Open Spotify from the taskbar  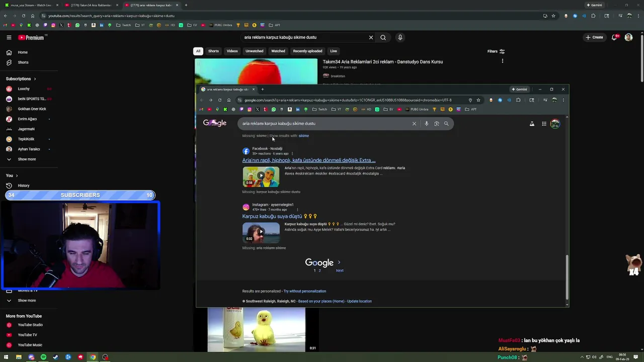43,357
